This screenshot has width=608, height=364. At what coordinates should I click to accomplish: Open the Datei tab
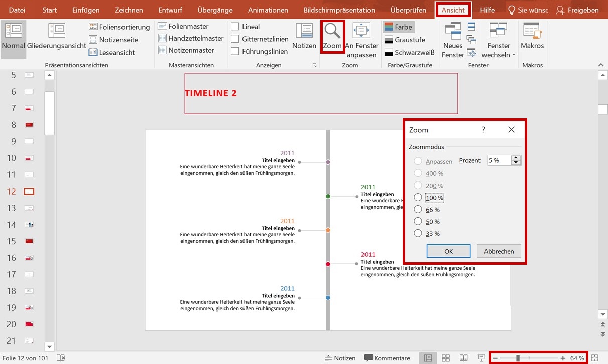point(17,10)
